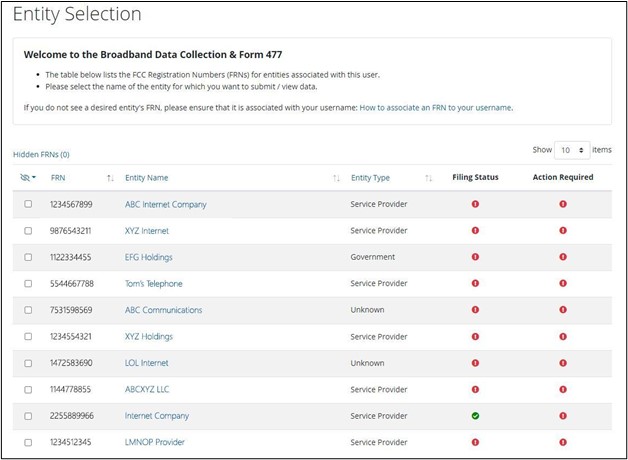628x460 pixels.
Task: Click the Action Required icon for LMNOP Provider
Action: pyautogui.click(x=563, y=442)
